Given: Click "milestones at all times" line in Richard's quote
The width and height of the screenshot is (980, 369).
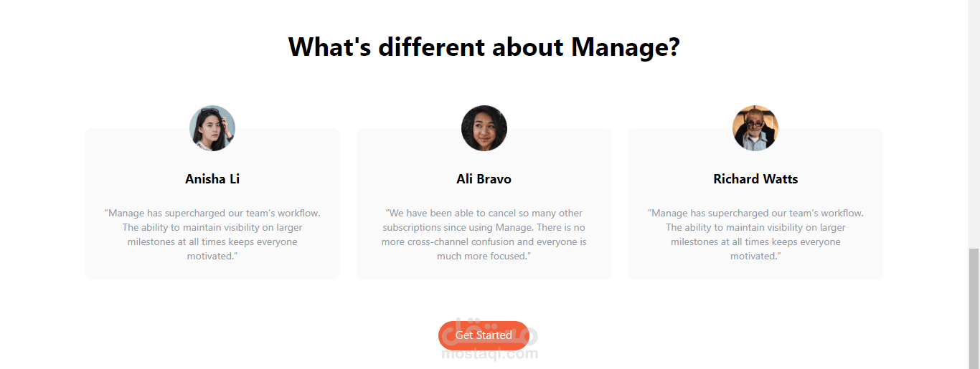Looking at the screenshot, I should 755,242.
